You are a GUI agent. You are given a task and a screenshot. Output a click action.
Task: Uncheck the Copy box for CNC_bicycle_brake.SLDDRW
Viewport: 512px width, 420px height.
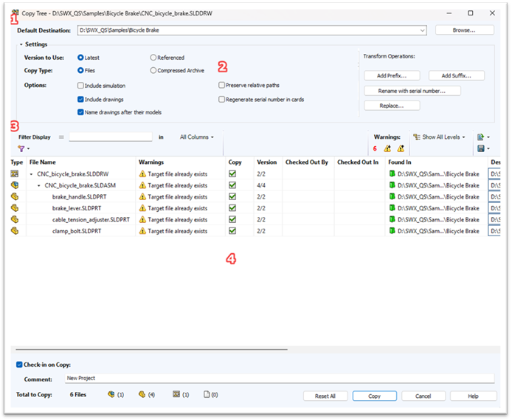232,173
